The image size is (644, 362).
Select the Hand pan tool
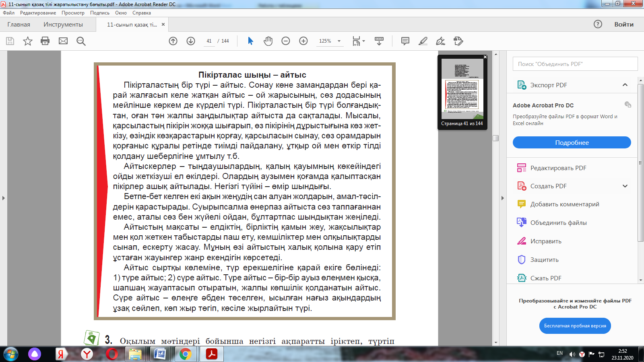point(268,41)
